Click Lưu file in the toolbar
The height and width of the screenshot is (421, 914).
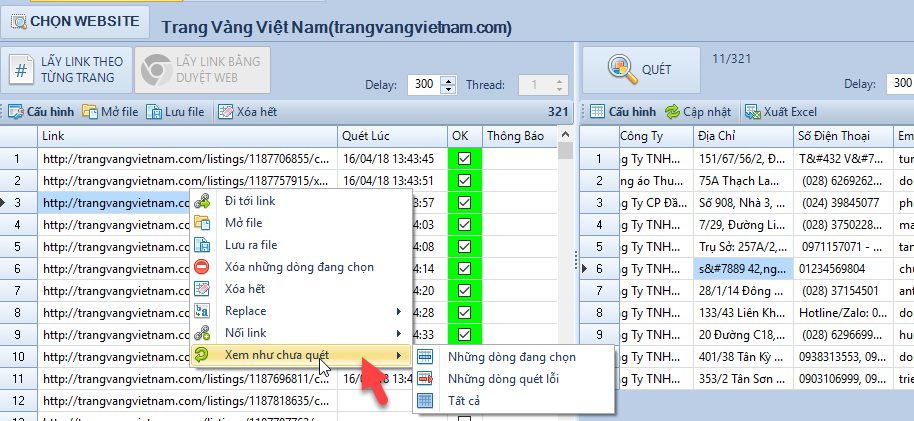[x=175, y=112]
